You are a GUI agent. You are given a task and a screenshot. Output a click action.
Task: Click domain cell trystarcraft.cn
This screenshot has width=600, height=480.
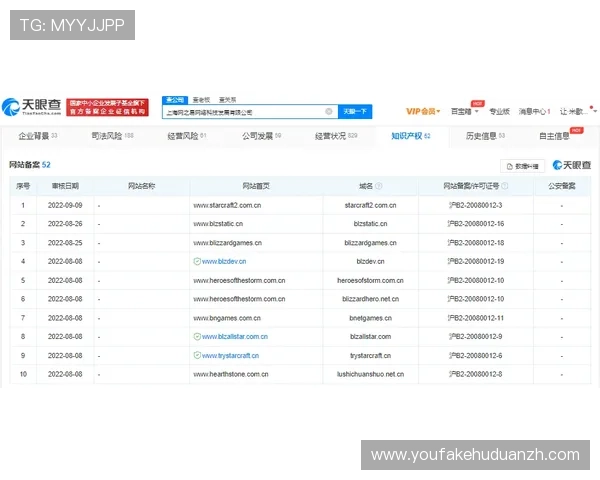coord(370,356)
